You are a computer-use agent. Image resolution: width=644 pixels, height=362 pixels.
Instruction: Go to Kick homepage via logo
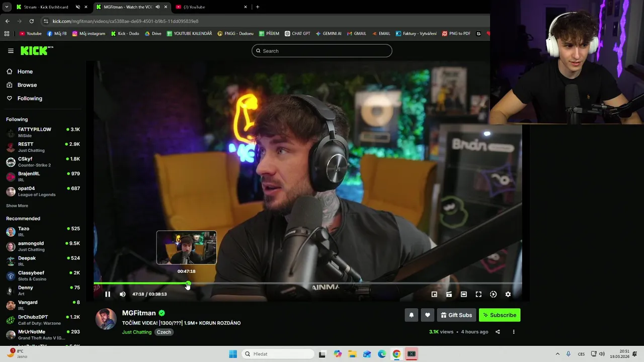pyautogui.click(x=36, y=50)
